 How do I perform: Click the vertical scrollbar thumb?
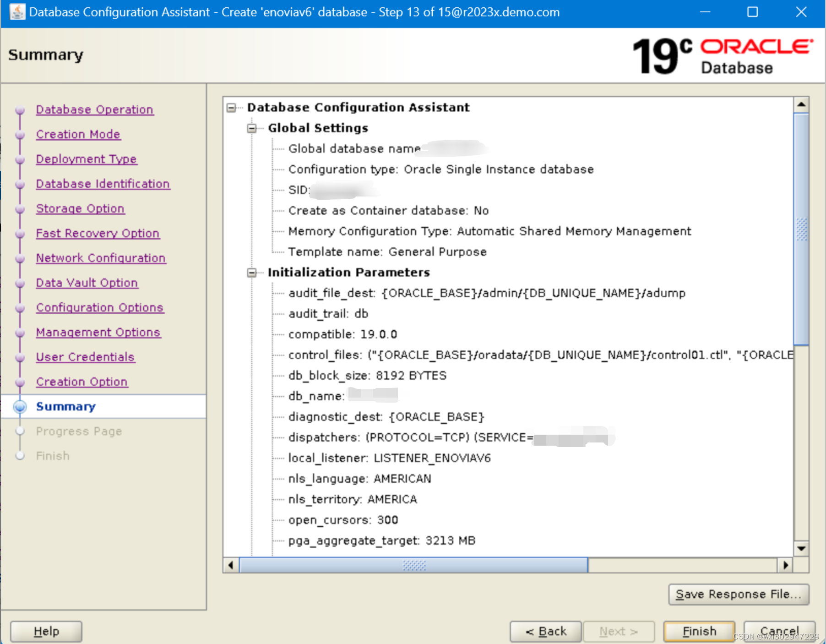pyautogui.click(x=801, y=229)
